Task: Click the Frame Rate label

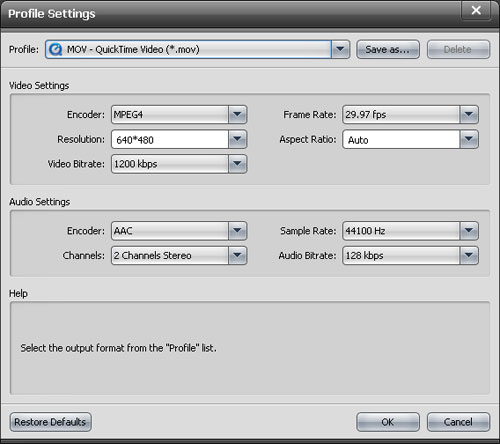Action: coord(310,115)
